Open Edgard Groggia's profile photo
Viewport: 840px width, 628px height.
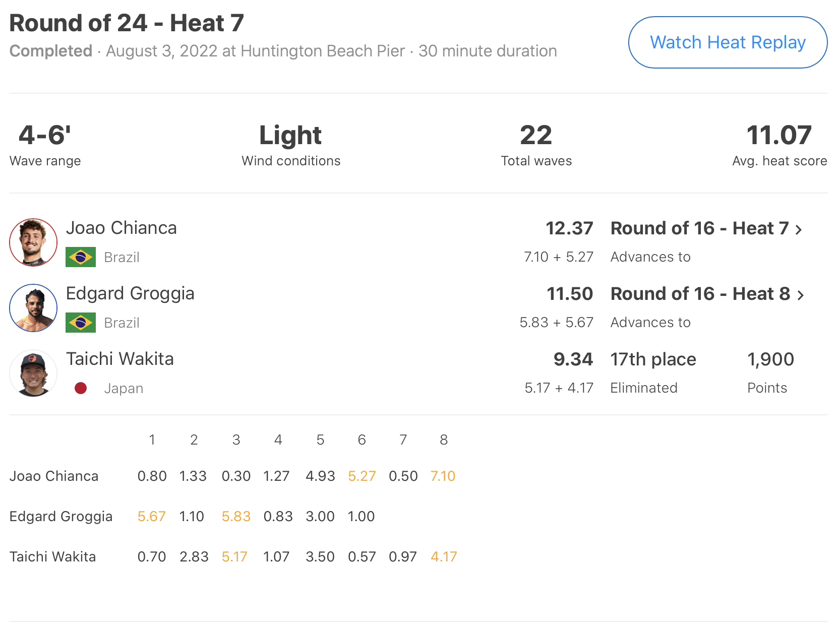[33, 308]
